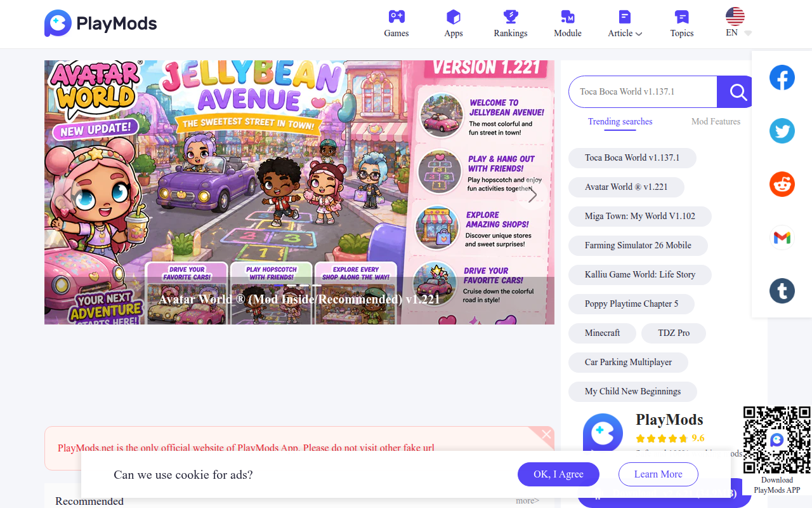Share on Reddit
The width and height of the screenshot is (812, 508).
[x=782, y=185]
